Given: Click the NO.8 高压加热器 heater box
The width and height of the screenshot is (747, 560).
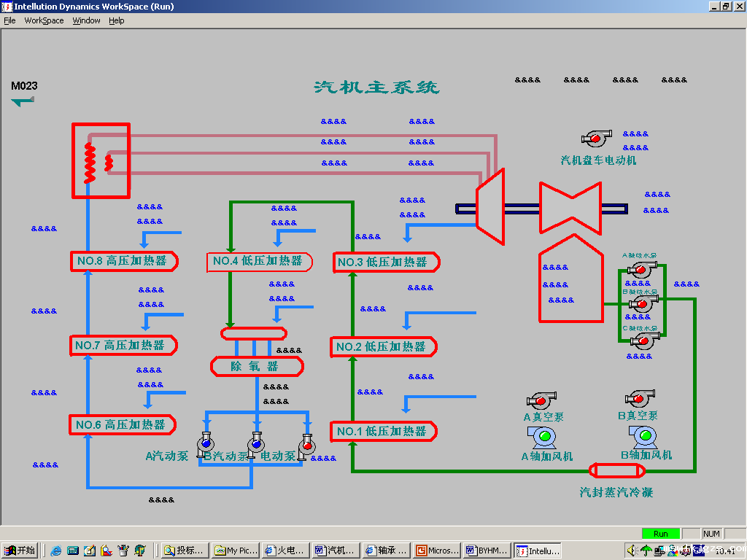Looking at the screenshot, I should pyautogui.click(x=124, y=261).
